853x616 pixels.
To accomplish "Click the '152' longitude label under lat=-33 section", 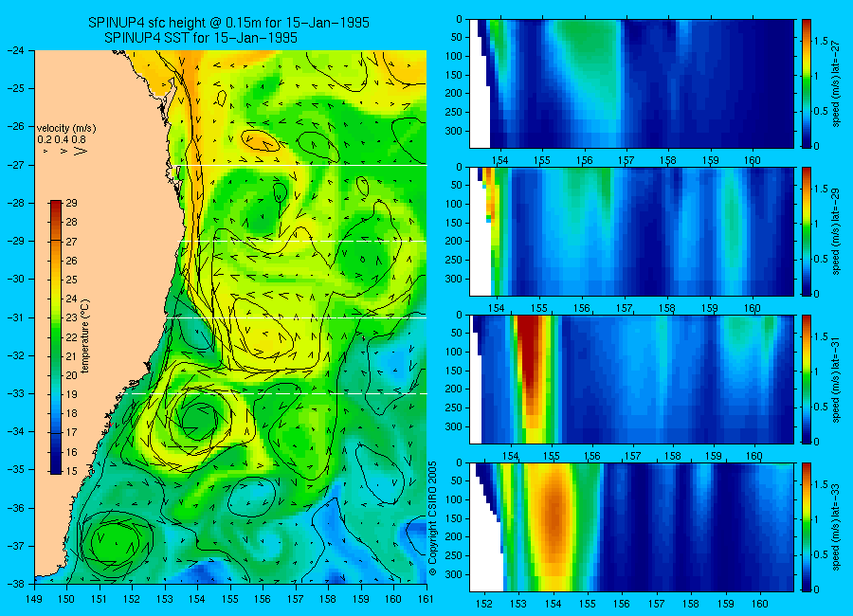I will (483, 604).
